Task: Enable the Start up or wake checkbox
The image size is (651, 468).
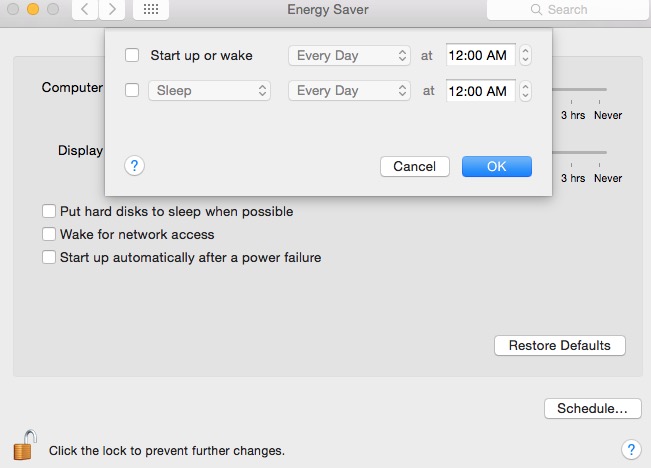Action: [x=133, y=55]
